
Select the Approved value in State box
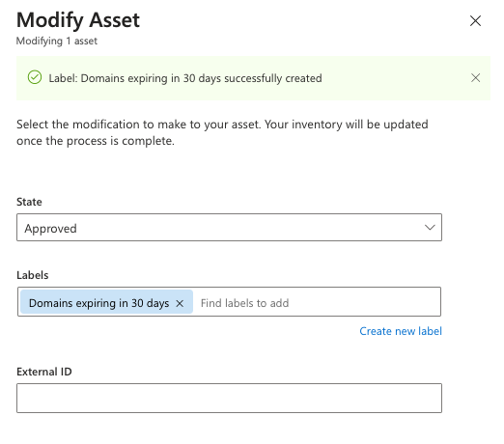click(50, 229)
